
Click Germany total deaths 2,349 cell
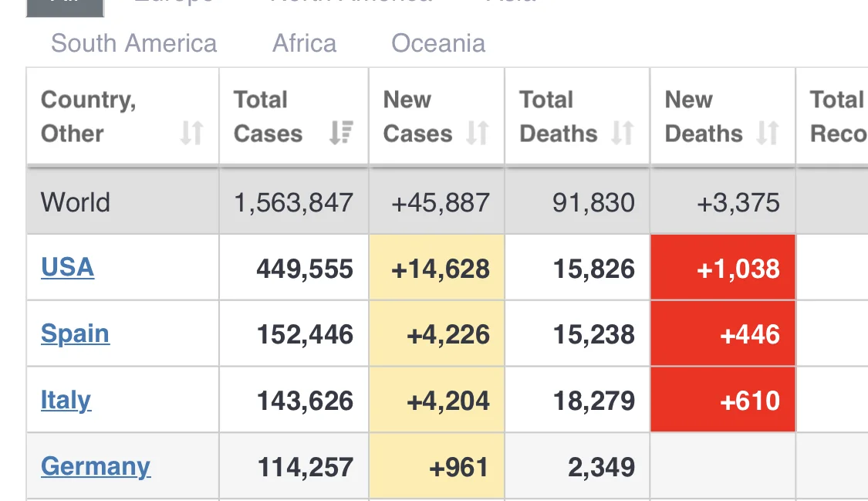pos(578,467)
